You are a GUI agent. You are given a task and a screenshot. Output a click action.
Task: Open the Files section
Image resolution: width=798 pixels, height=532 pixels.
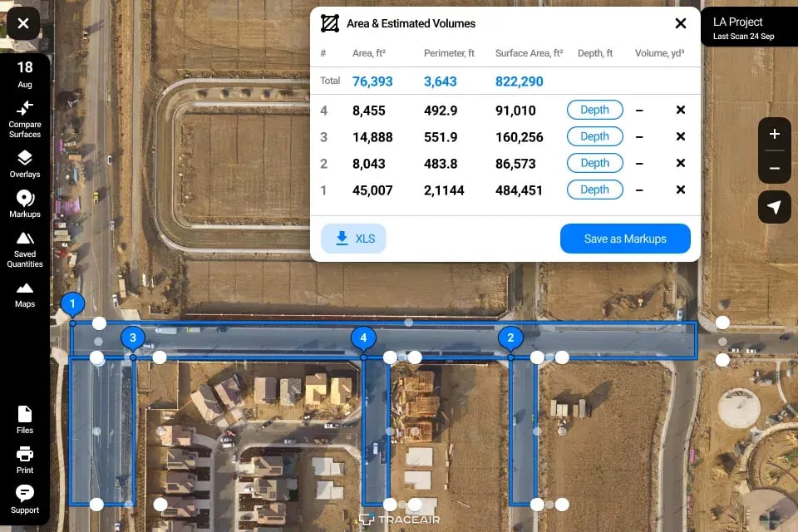click(25, 419)
